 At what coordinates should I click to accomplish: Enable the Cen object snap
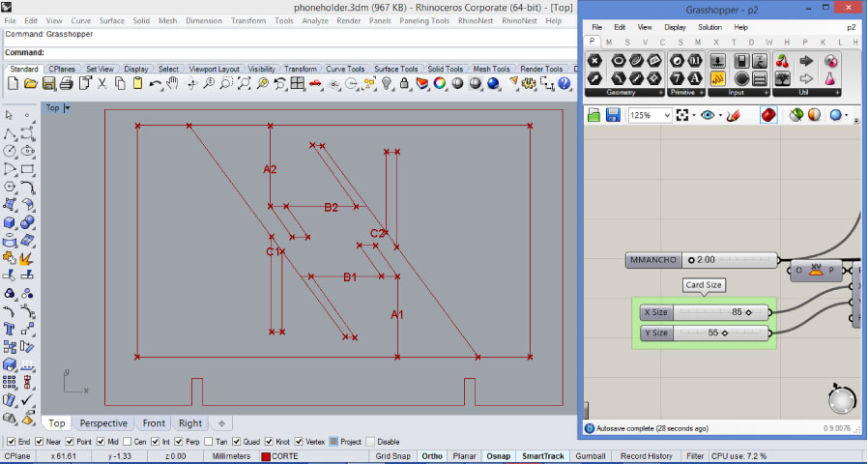[128, 442]
